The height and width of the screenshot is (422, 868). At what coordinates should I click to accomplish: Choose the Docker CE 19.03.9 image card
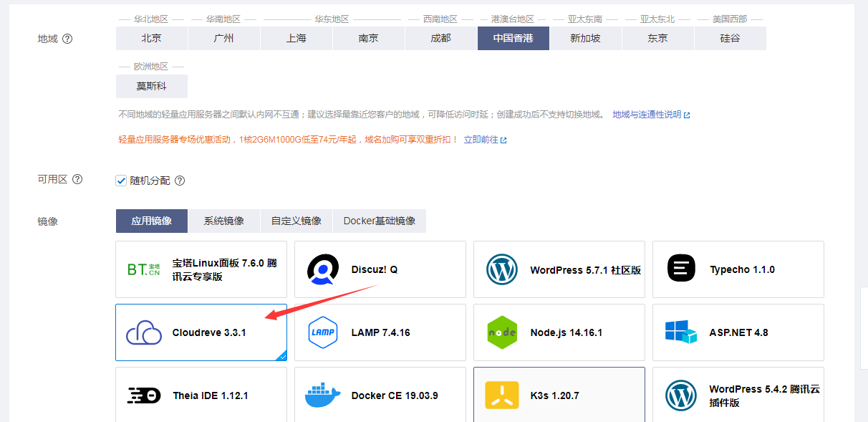tap(380, 394)
